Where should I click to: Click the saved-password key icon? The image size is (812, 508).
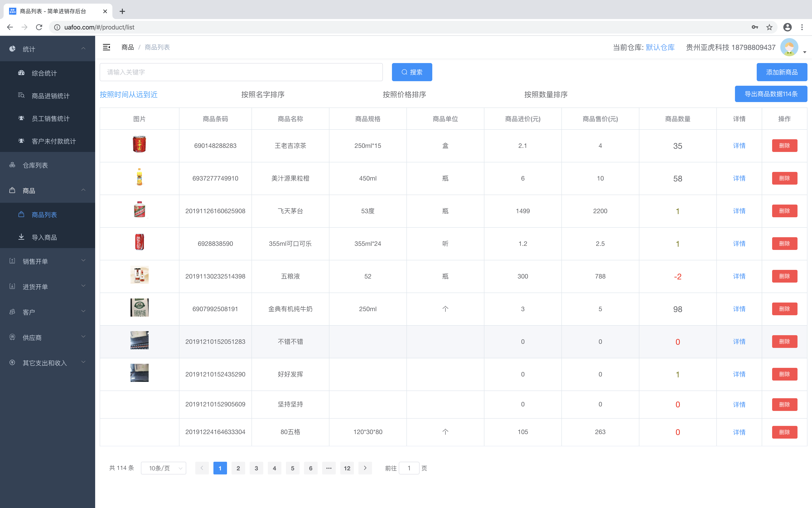click(755, 27)
